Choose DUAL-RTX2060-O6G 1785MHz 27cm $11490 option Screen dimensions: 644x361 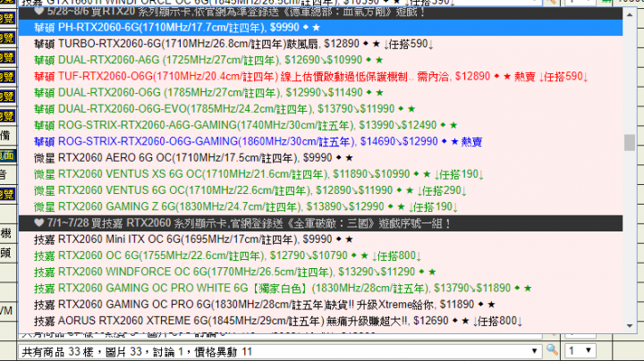point(320,93)
